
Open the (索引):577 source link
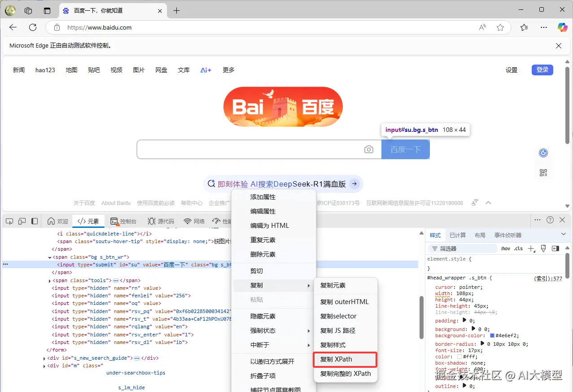(548, 279)
